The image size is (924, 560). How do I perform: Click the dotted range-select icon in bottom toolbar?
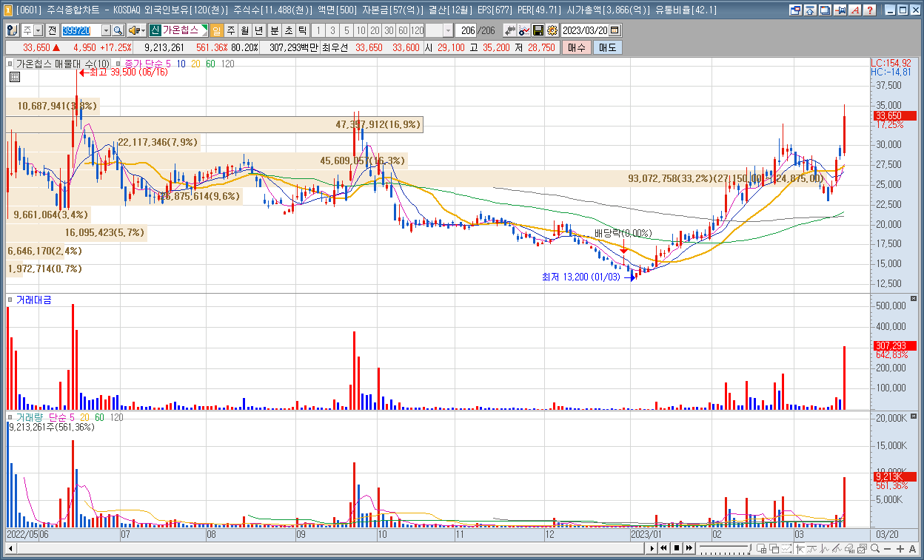pos(786,548)
